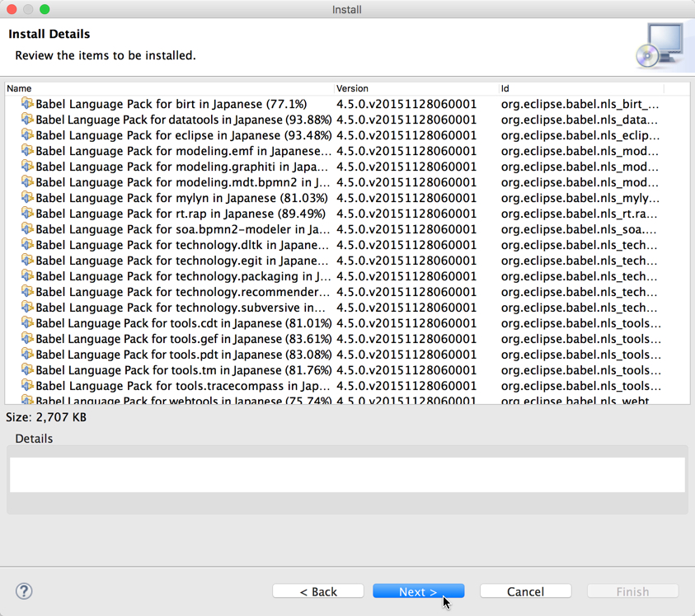Click the tools.tracecompass pack feature icon
Image resolution: width=695 pixels, height=616 pixels.
pyautogui.click(x=27, y=386)
